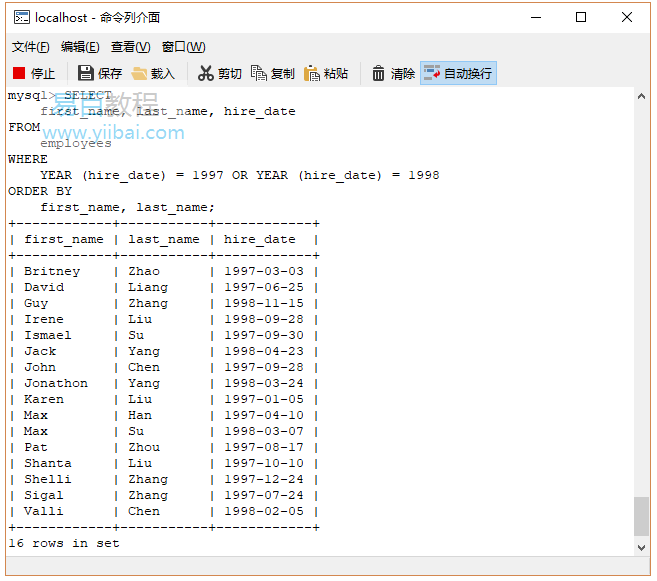The width and height of the screenshot is (657, 581).
Task: Load a file with 载入
Action: (153, 73)
